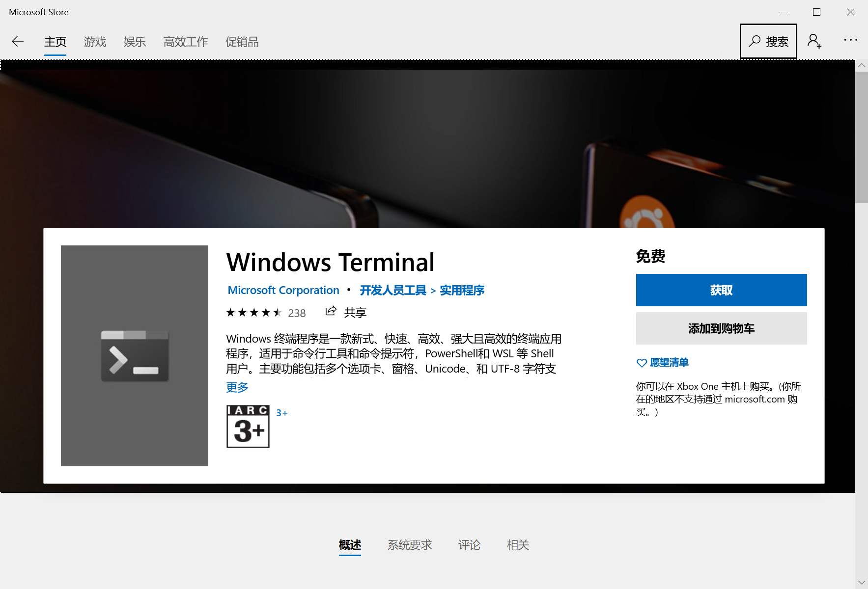This screenshot has height=589, width=868.
Task: Click the share arrow icon
Action: tap(331, 311)
